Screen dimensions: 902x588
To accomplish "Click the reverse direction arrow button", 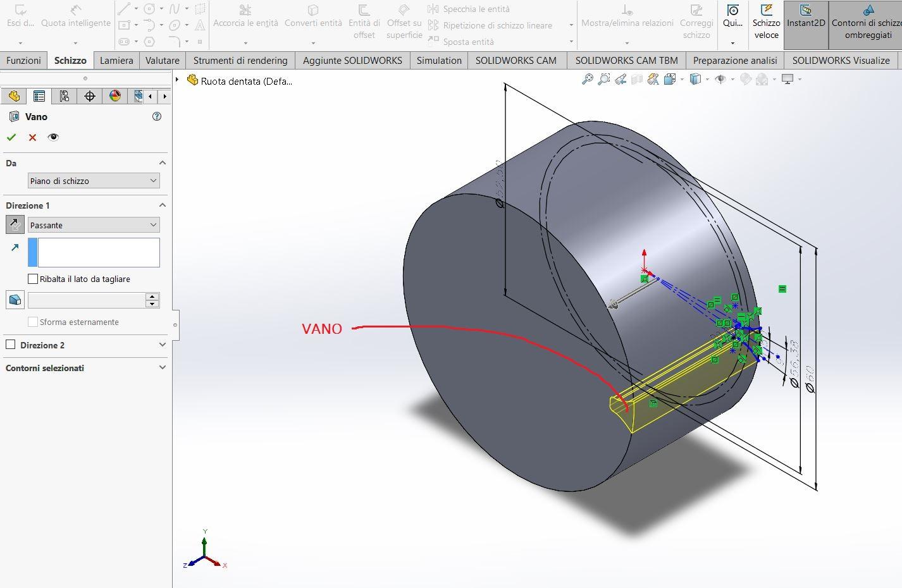I will pos(15,224).
